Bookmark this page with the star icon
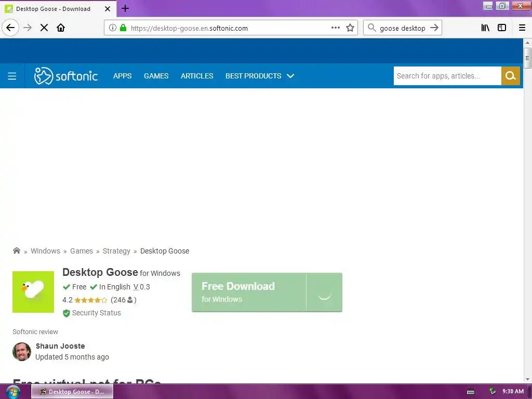 [x=350, y=28]
